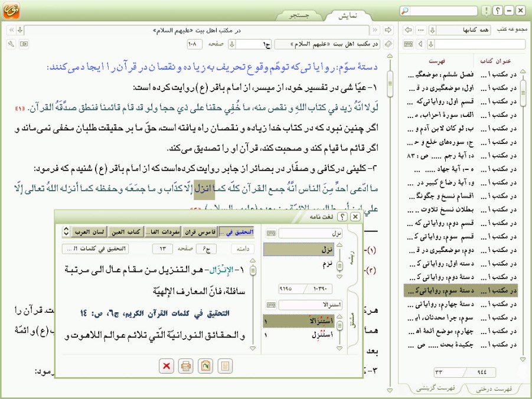Image resolution: width=532 pixels, height=399 pixels.
Task: Select the چکیدۀ بحث row
Action: pyautogui.click(x=461, y=345)
